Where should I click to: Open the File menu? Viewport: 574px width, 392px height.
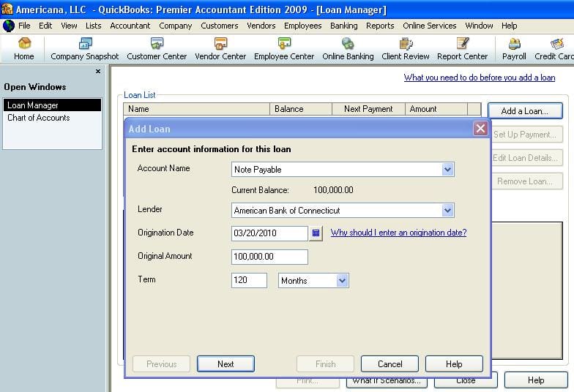pos(24,26)
